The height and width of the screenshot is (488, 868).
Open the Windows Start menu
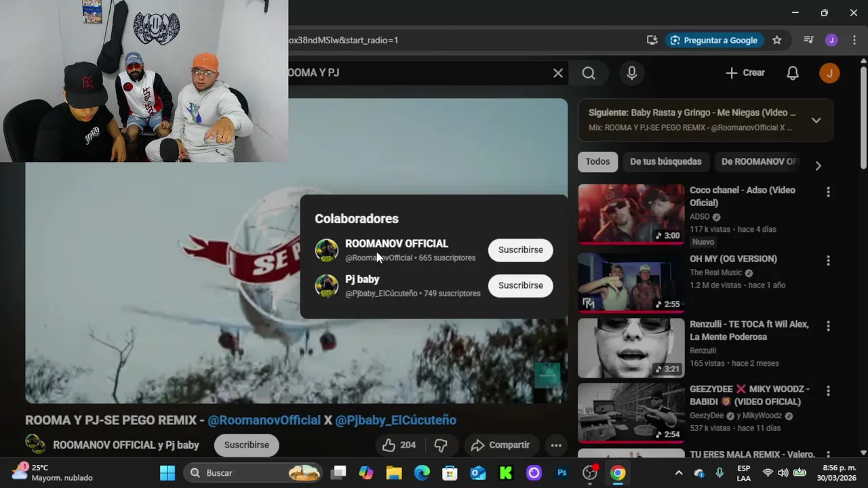tap(167, 472)
